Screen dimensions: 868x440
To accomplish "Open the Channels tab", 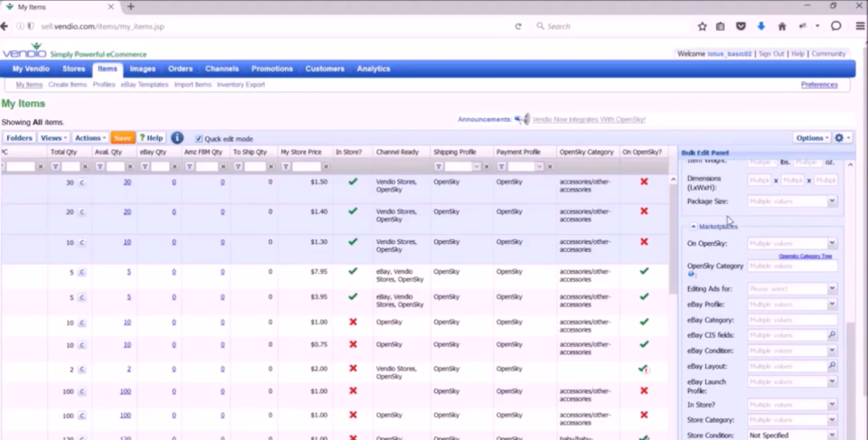I will point(222,69).
